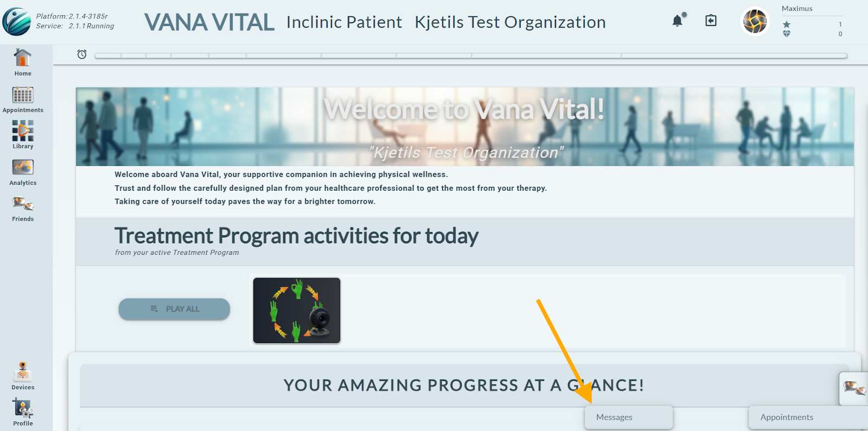Click the floating friends chat icon
The height and width of the screenshot is (431, 868).
pos(854,388)
